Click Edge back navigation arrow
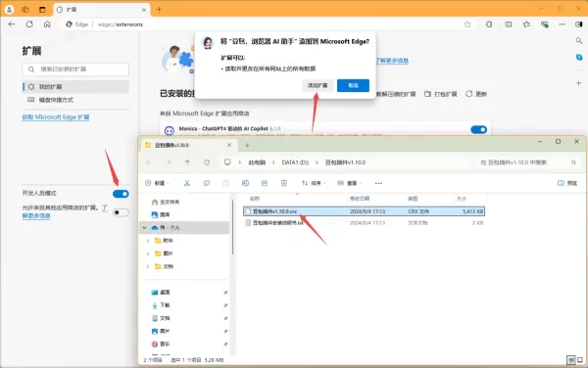588x368 pixels. (12, 24)
